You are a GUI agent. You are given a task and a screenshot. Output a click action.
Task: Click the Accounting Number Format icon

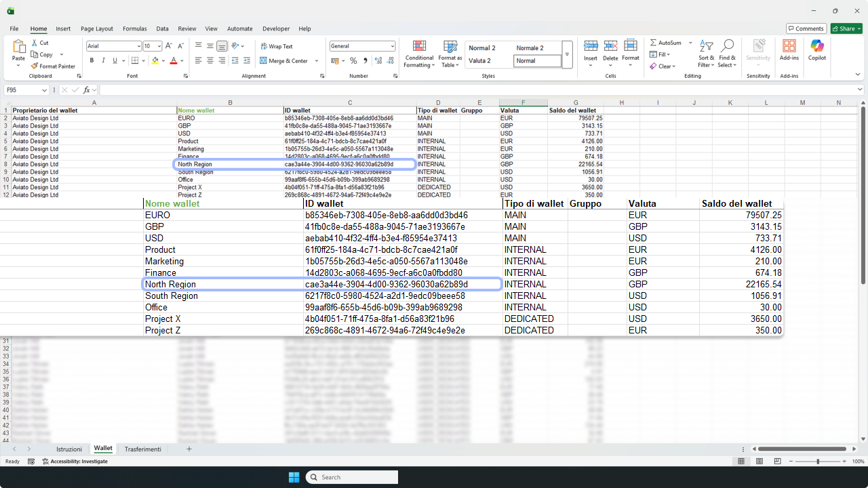334,60
